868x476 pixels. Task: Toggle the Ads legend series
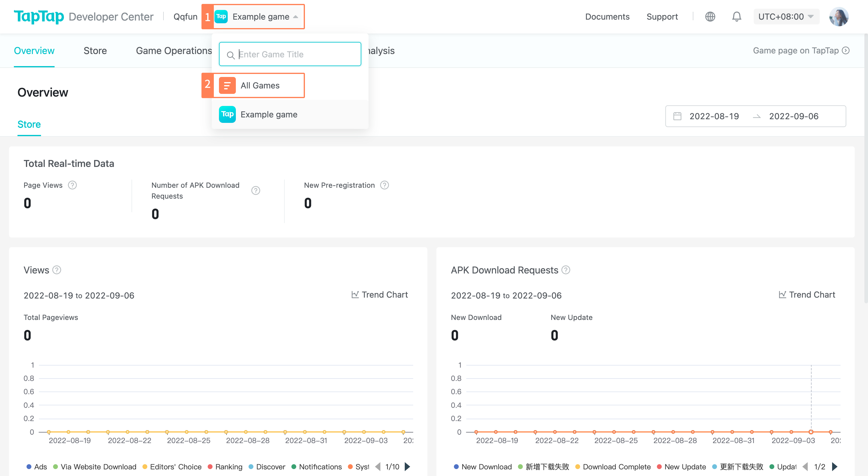click(36, 467)
